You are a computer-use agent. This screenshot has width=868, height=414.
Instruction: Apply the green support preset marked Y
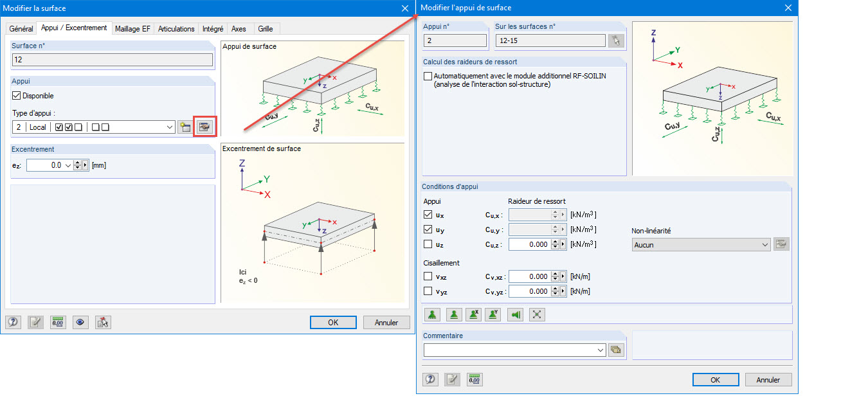tap(493, 314)
